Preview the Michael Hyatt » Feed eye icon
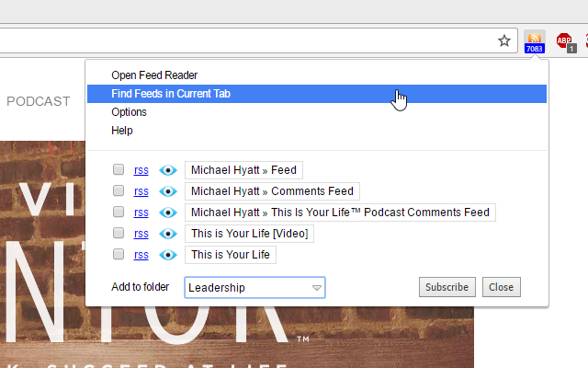Screen dimensions: 588x368 click(x=168, y=170)
